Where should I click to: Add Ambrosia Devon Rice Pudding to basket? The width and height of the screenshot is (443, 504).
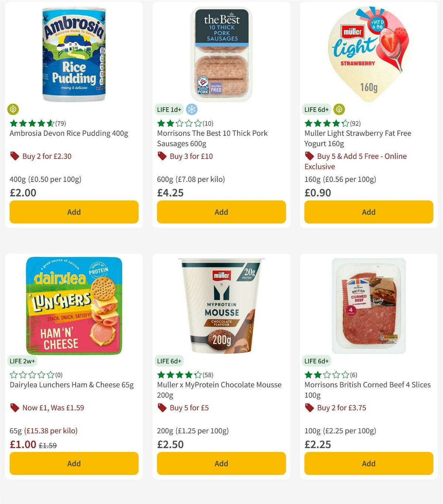click(x=74, y=212)
